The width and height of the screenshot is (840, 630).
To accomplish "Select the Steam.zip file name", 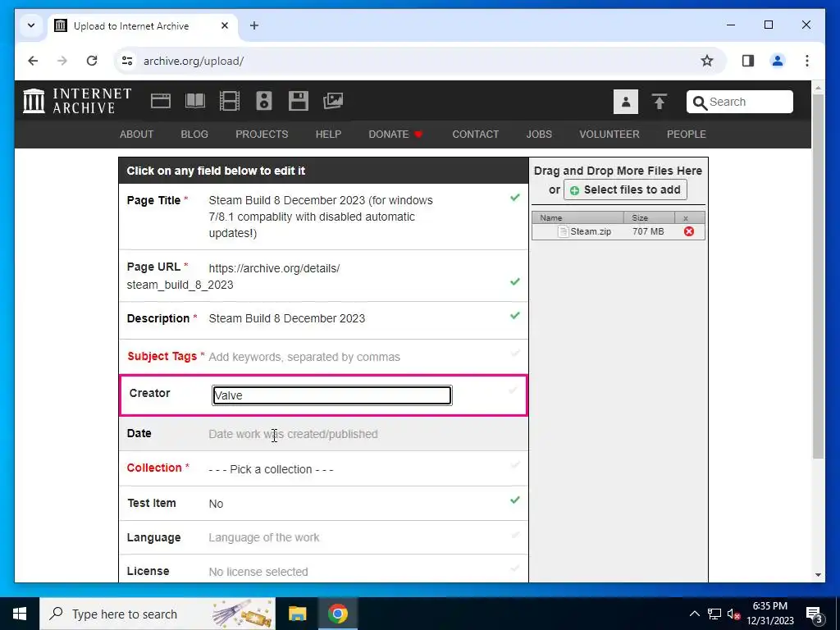I will pyautogui.click(x=591, y=231).
